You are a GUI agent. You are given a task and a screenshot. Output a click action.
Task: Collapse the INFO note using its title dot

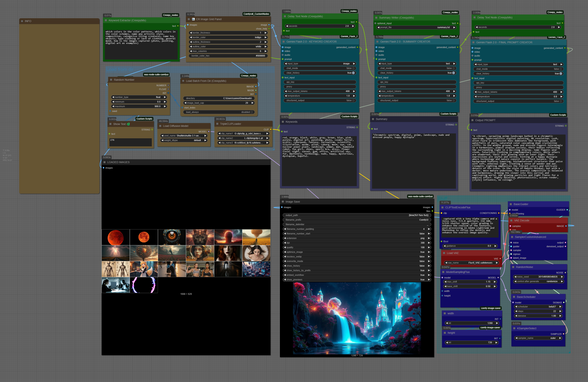pos(22,21)
